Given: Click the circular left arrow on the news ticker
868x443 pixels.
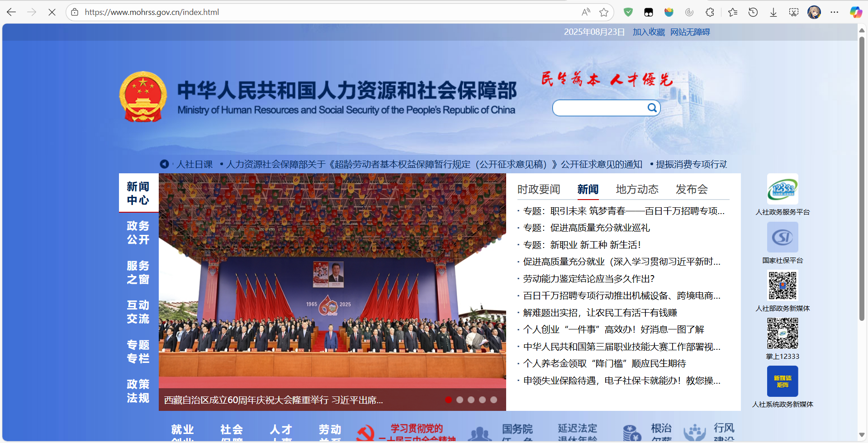Looking at the screenshot, I should tap(164, 164).
